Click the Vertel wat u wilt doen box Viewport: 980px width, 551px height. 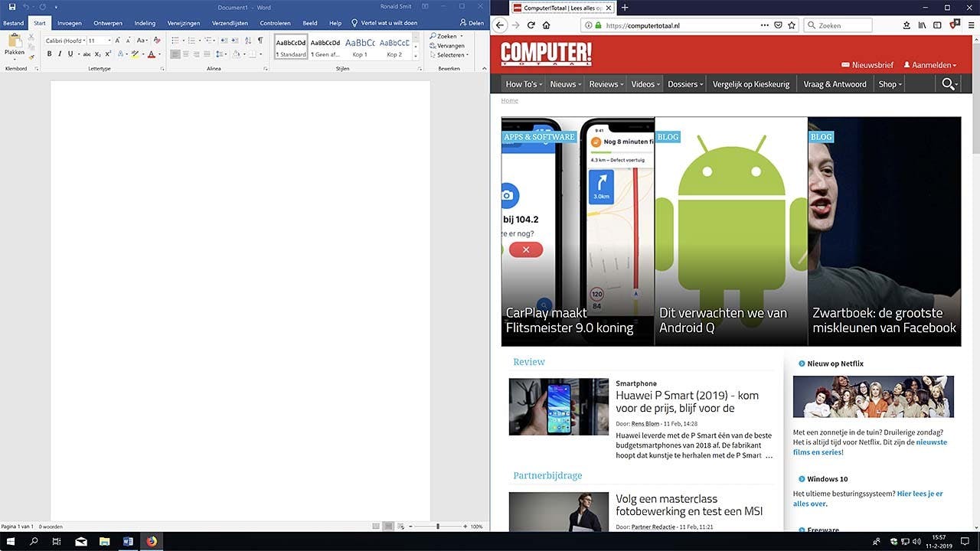pyautogui.click(x=384, y=23)
